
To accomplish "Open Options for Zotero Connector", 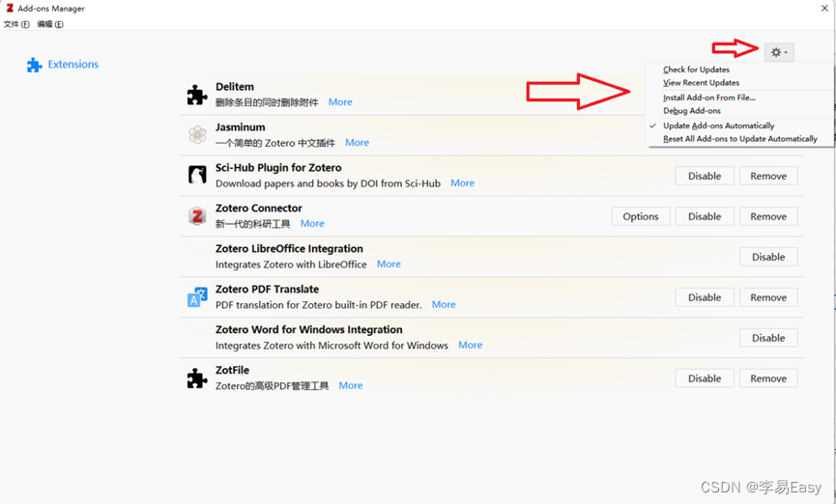I will (x=641, y=216).
